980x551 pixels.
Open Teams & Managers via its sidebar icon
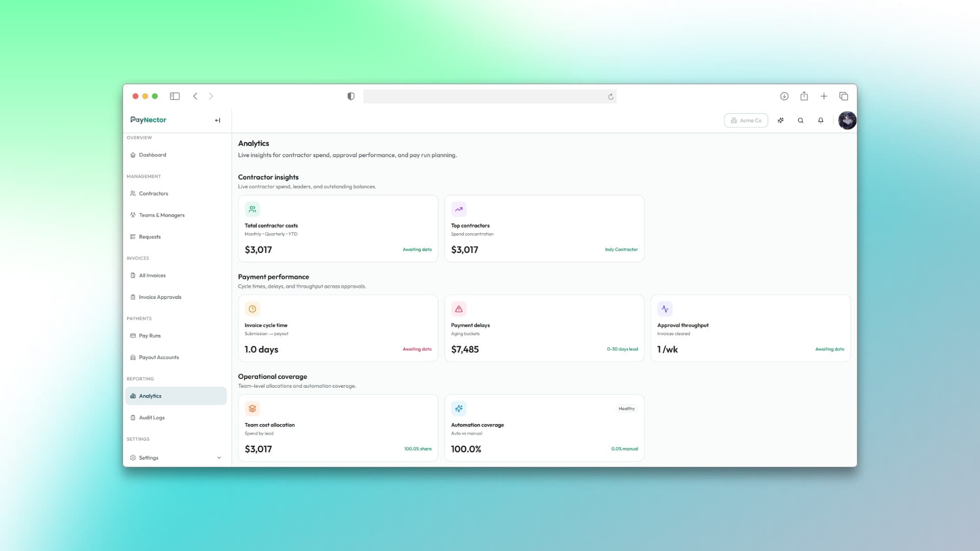click(133, 215)
